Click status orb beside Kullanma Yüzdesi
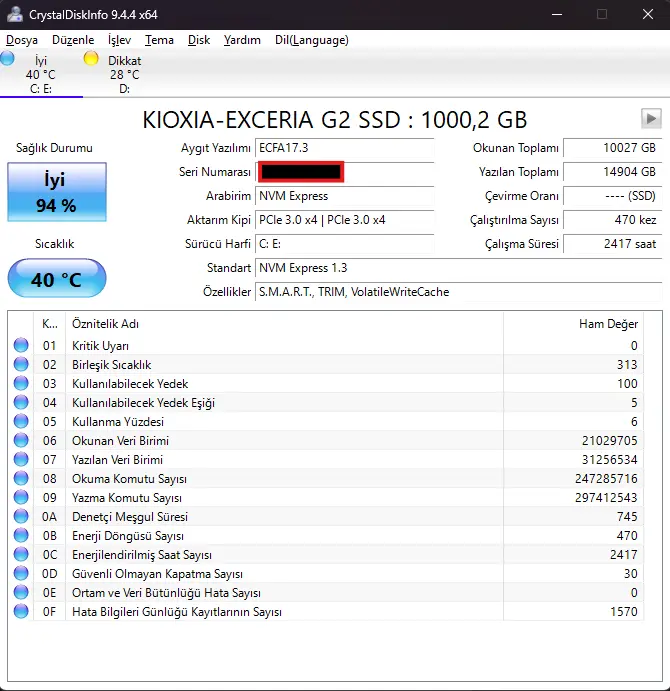 coord(21,421)
